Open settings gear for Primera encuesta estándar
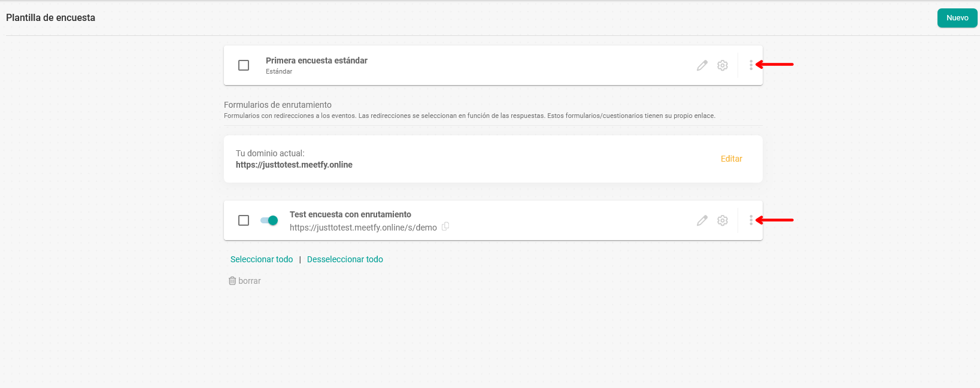 coord(723,65)
